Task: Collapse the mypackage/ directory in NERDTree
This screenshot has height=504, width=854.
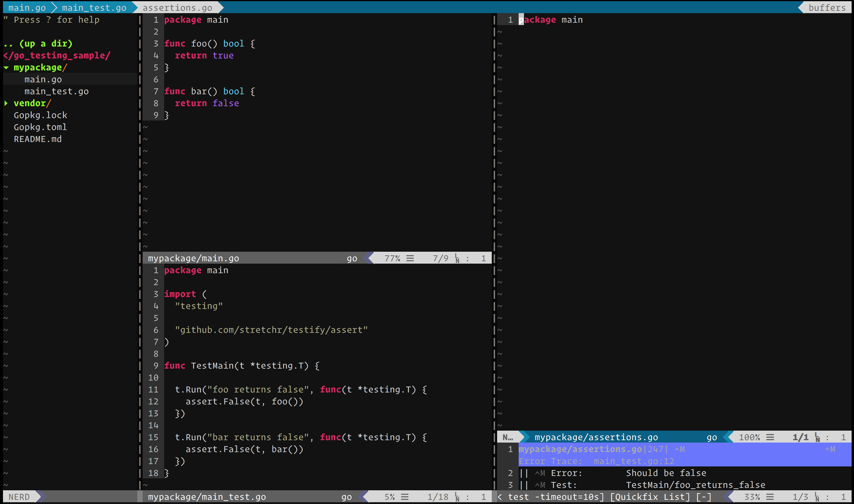Action: [6, 68]
